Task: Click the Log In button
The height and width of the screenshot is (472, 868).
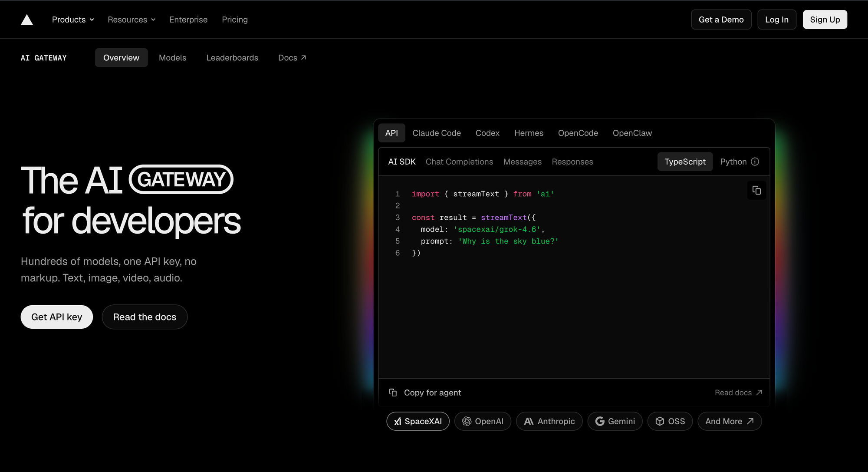Action: (x=776, y=20)
